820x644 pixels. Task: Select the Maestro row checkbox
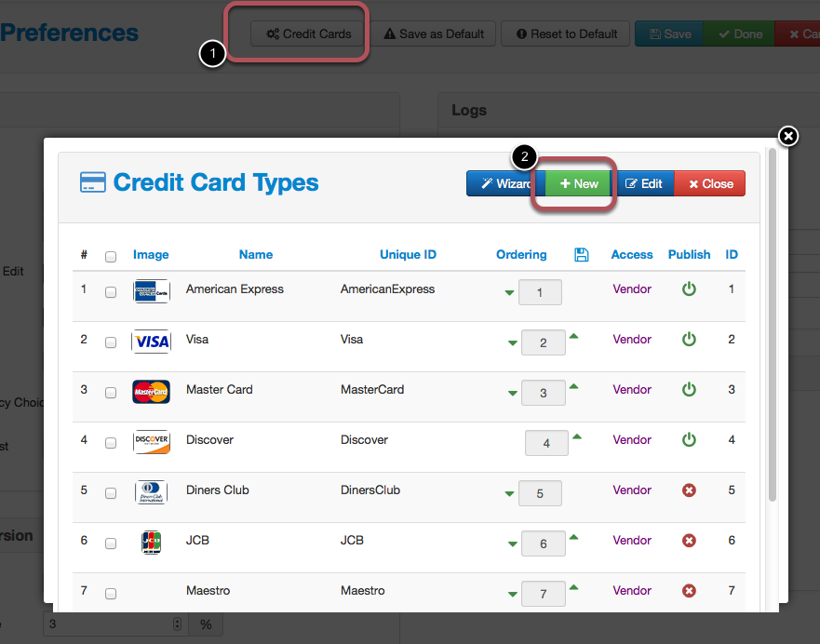tap(111, 594)
